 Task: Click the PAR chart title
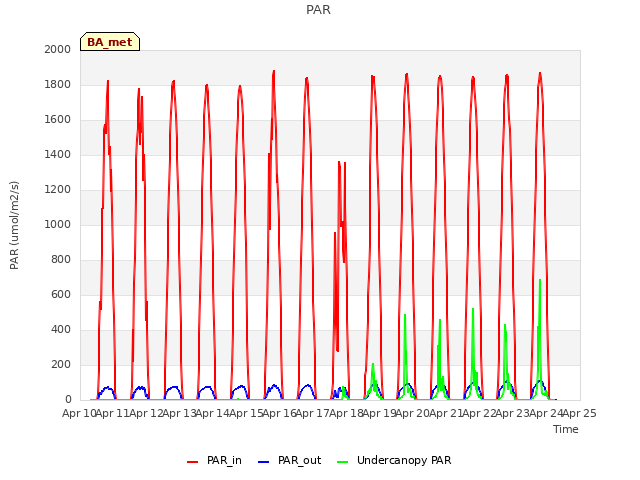318,9
